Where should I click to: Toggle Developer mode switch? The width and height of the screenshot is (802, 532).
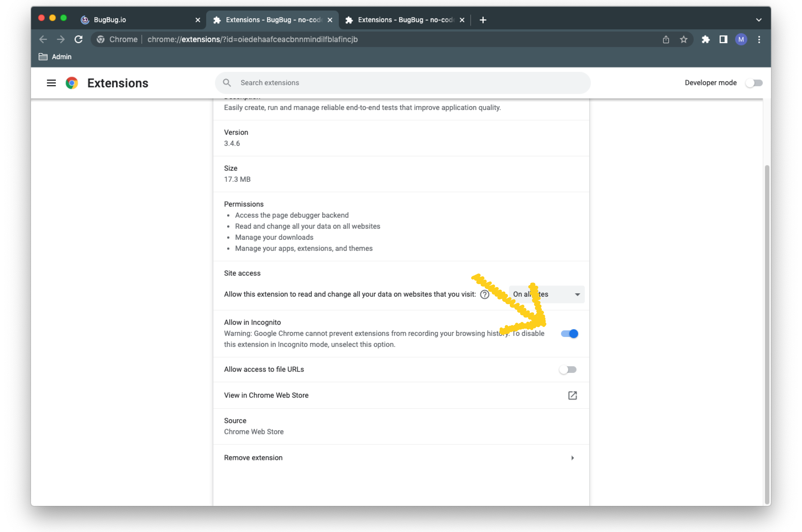pos(754,83)
